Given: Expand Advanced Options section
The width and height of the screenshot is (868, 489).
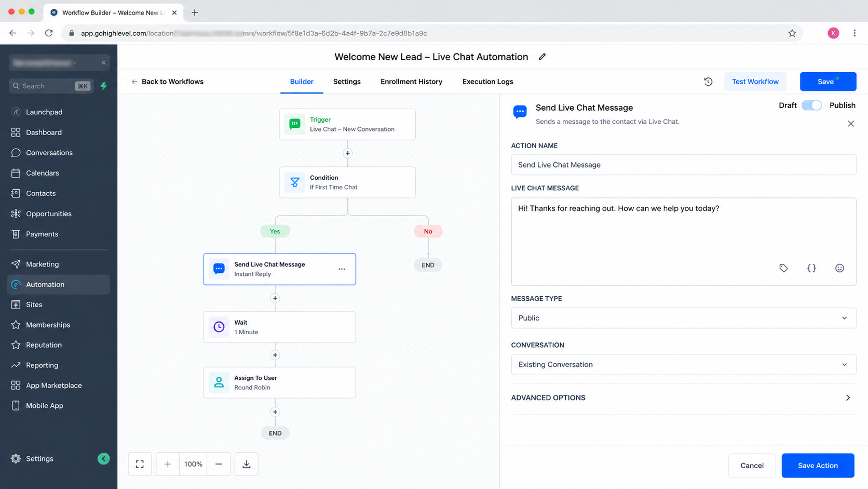Looking at the screenshot, I should [x=683, y=398].
